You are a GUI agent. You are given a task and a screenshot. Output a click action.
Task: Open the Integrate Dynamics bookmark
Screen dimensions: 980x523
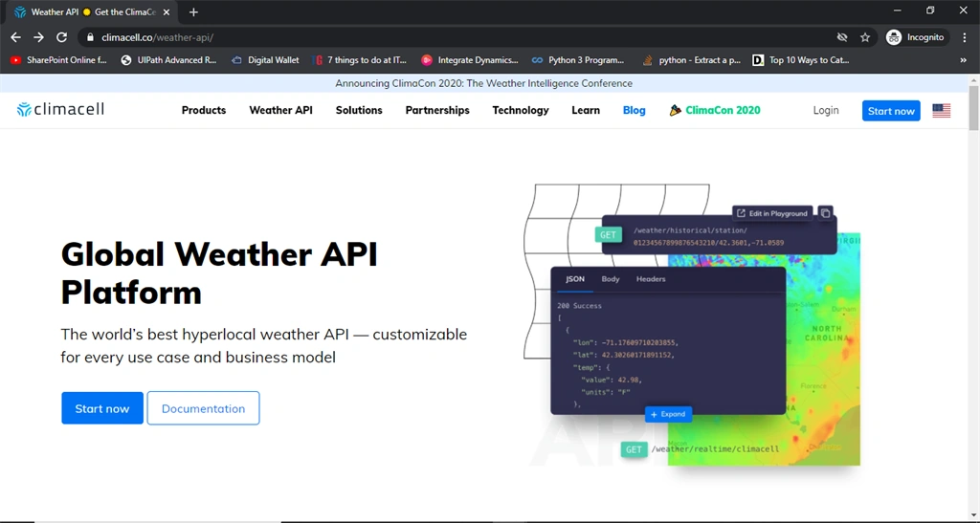tap(470, 60)
